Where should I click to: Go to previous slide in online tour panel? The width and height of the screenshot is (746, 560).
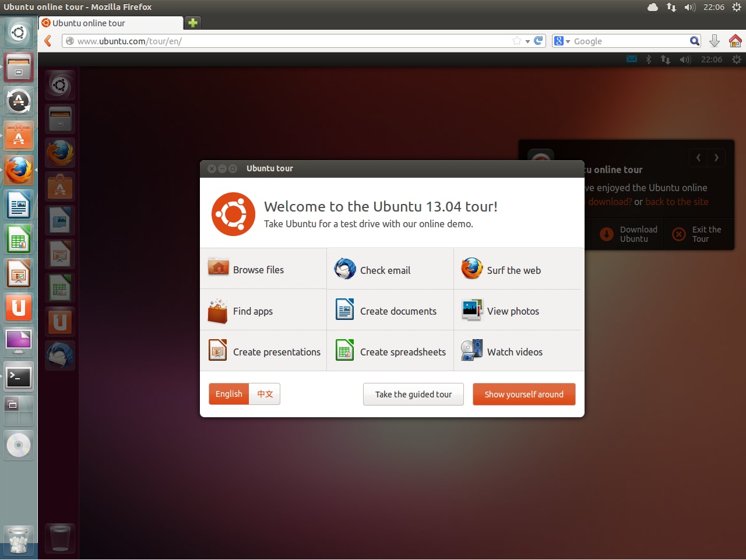(698, 157)
